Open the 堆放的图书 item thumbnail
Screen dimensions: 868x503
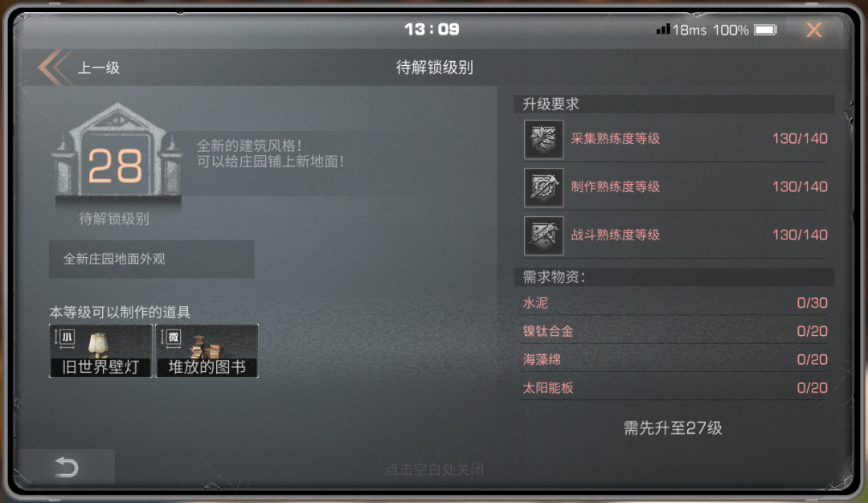point(207,351)
